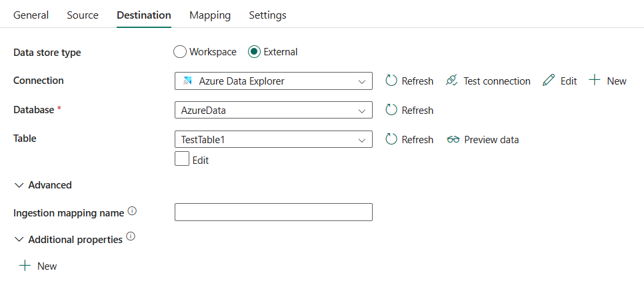
Task: Click the Connection field label
Action: (x=39, y=81)
